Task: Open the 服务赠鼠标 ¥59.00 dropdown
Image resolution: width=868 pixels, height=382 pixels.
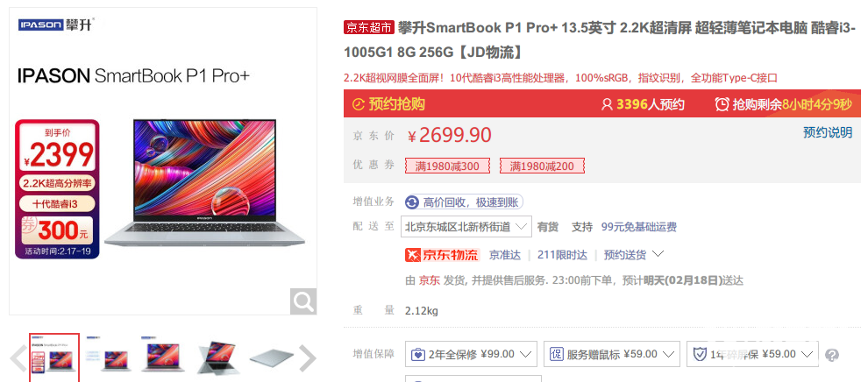Action: pos(612,354)
